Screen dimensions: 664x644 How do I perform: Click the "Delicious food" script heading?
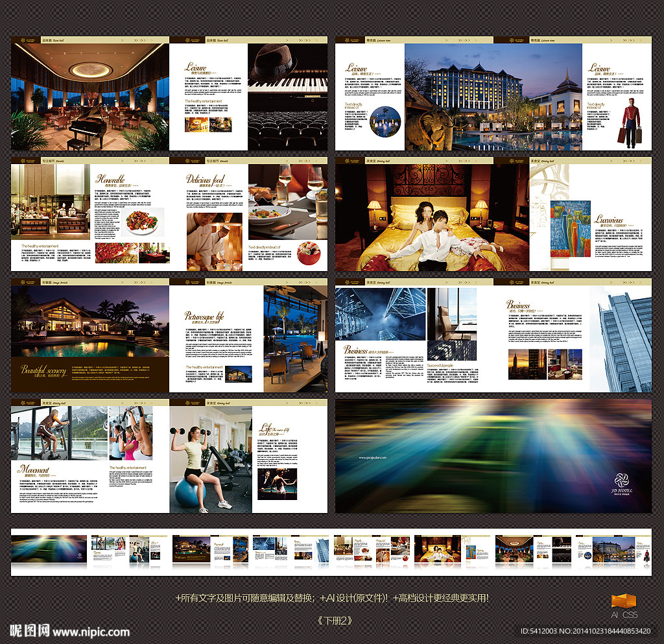click(206, 179)
